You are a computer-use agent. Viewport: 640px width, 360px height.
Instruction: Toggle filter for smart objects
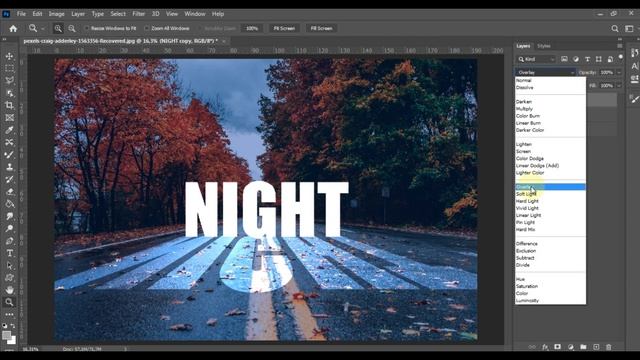coord(610,59)
